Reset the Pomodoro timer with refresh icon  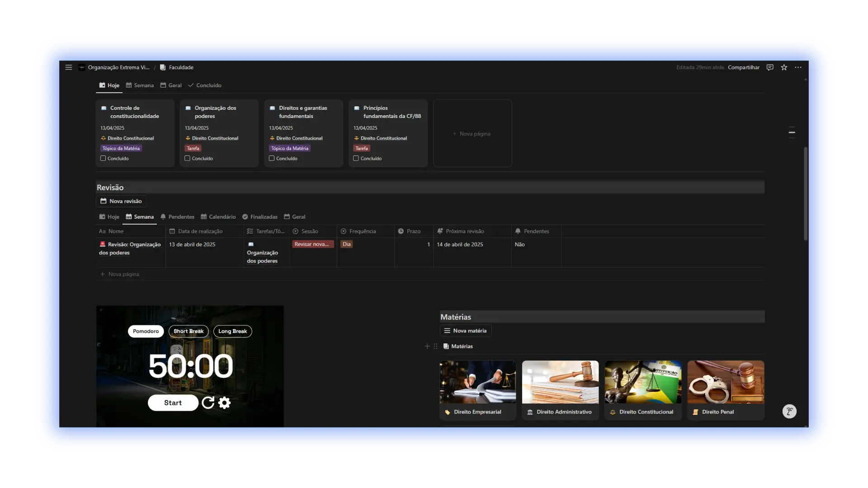click(x=208, y=403)
